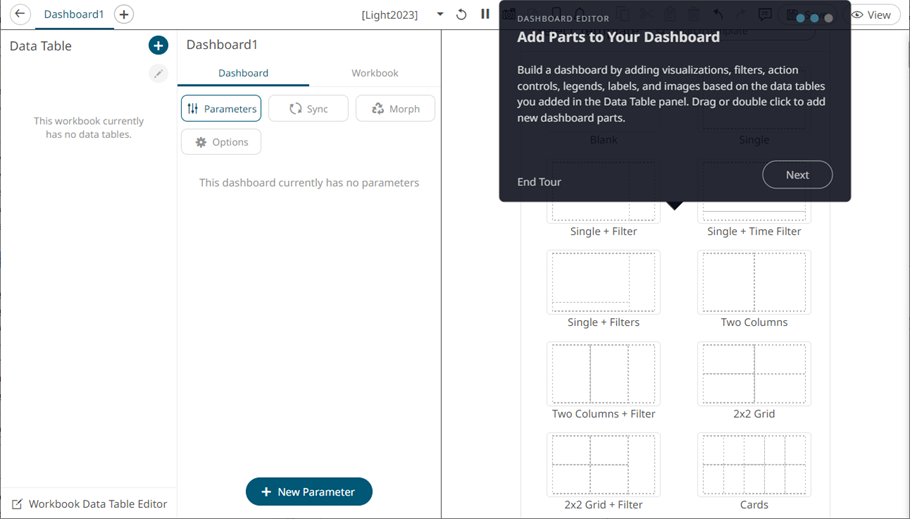This screenshot has height=519, width=910.
Task: Choose the Two Columns layout thumbnail
Action: 754,283
